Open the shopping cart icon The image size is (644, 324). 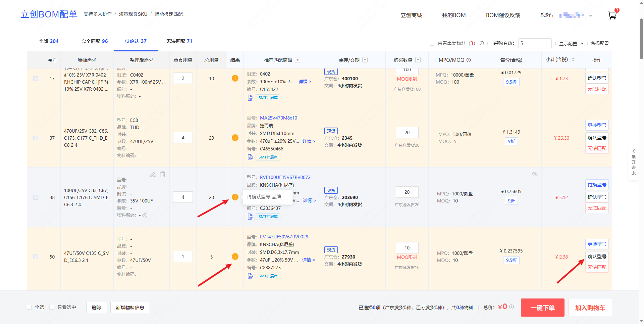click(x=612, y=15)
